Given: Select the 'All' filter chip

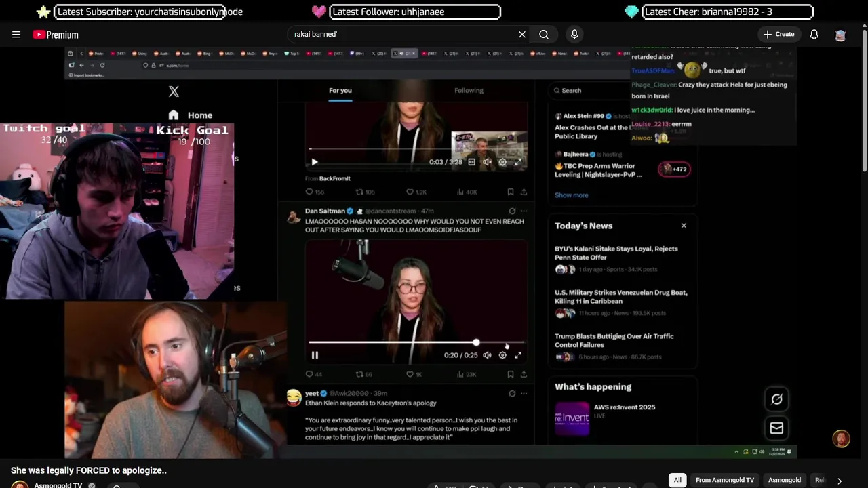Looking at the screenshot, I should pyautogui.click(x=677, y=480).
